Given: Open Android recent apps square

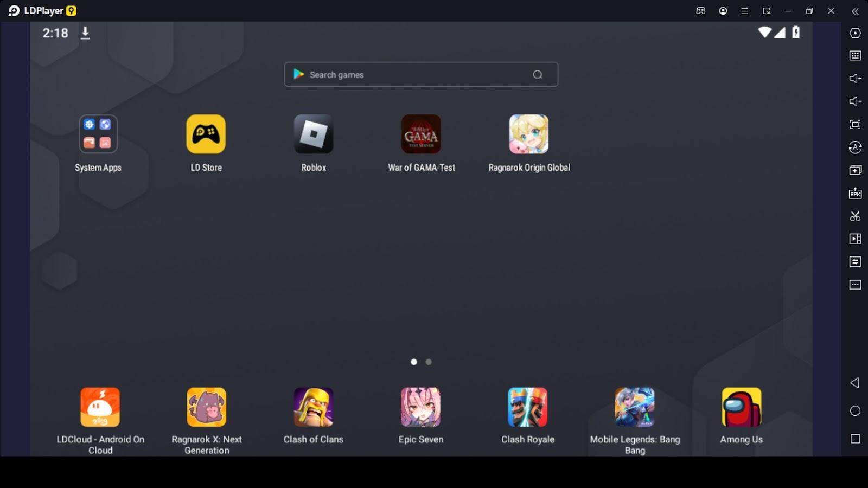Looking at the screenshot, I should point(855,439).
